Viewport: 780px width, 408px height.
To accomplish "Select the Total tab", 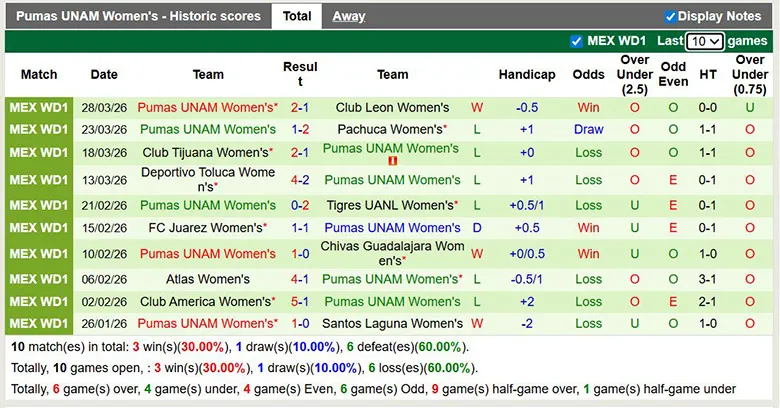I will (296, 16).
